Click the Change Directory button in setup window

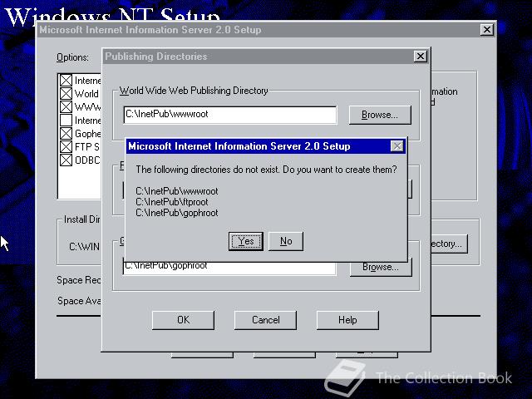point(449,244)
